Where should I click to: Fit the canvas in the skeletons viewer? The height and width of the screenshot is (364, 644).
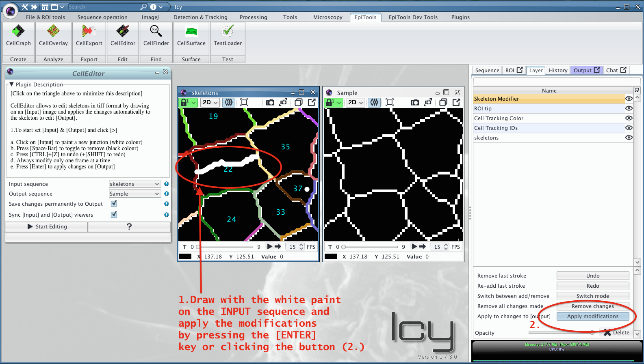point(244,102)
